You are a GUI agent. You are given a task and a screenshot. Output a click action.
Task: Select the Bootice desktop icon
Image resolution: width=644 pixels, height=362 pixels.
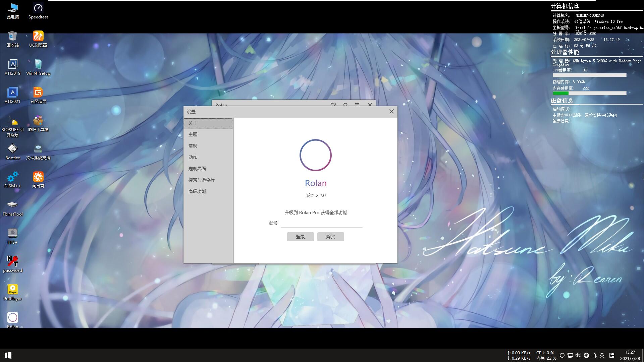click(13, 152)
